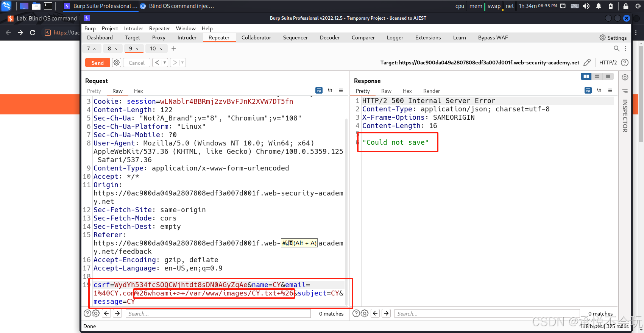
Task: Edit the target with the pencil icon
Action: [587, 63]
